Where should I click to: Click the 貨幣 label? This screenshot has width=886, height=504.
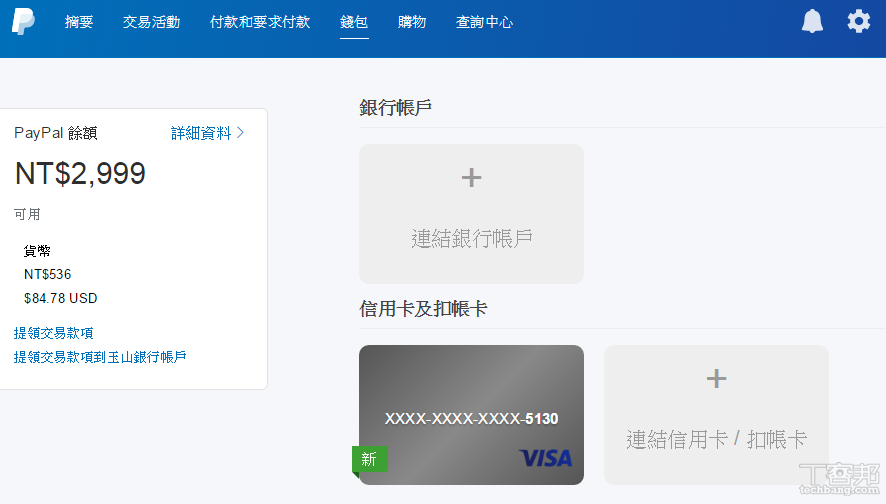click(37, 251)
